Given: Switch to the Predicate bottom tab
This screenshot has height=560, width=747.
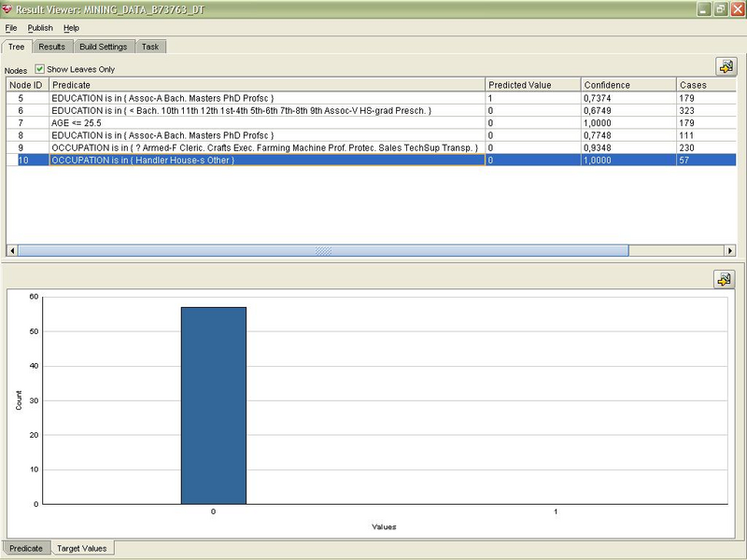Looking at the screenshot, I should pos(26,548).
